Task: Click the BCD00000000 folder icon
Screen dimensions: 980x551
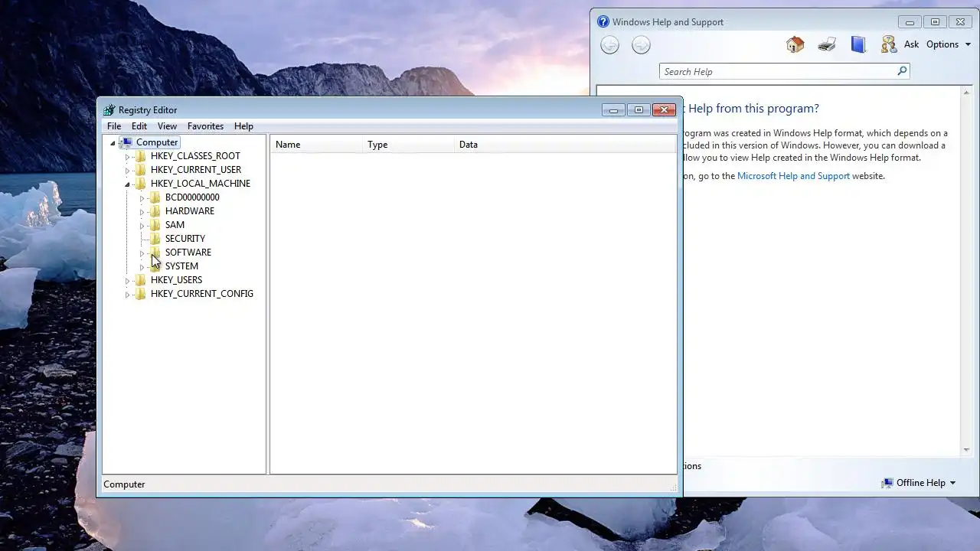Action: [155, 197]
